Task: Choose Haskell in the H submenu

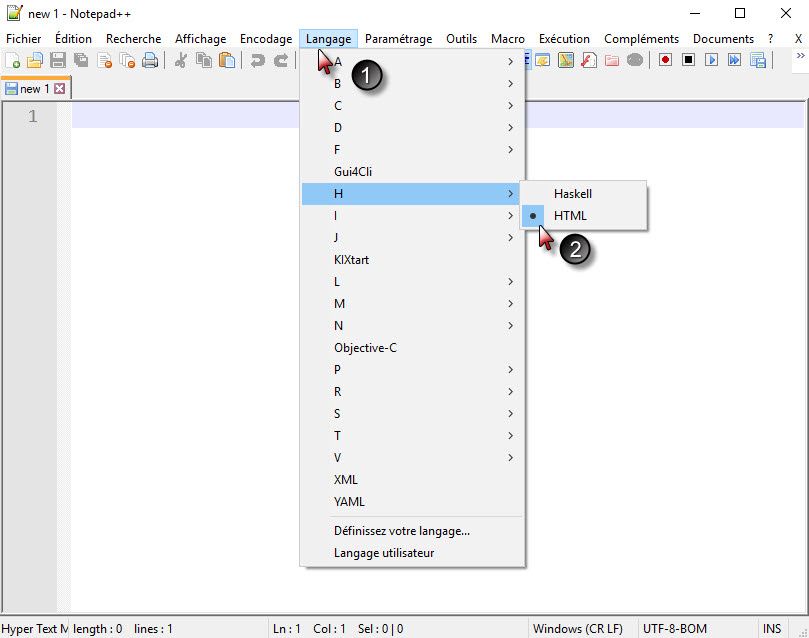Action: pos(583,194)
